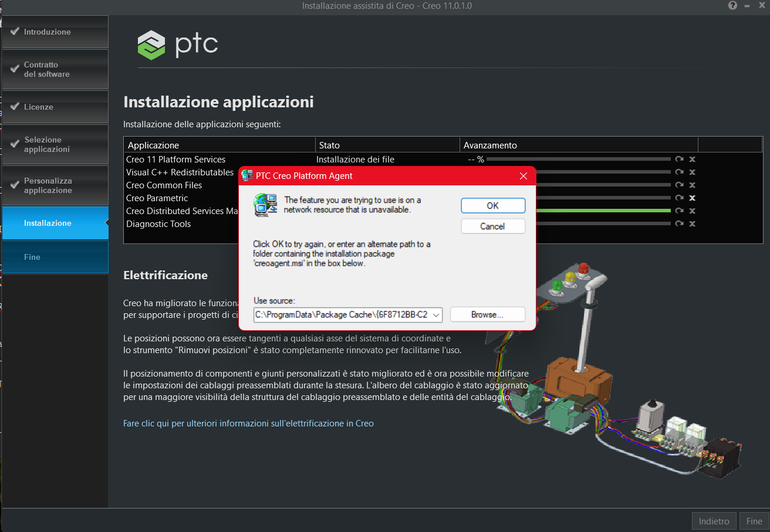Minimize the Creo installer window
Screen dimensions: 770x532
pyautogui.click(x=747, y=5)
